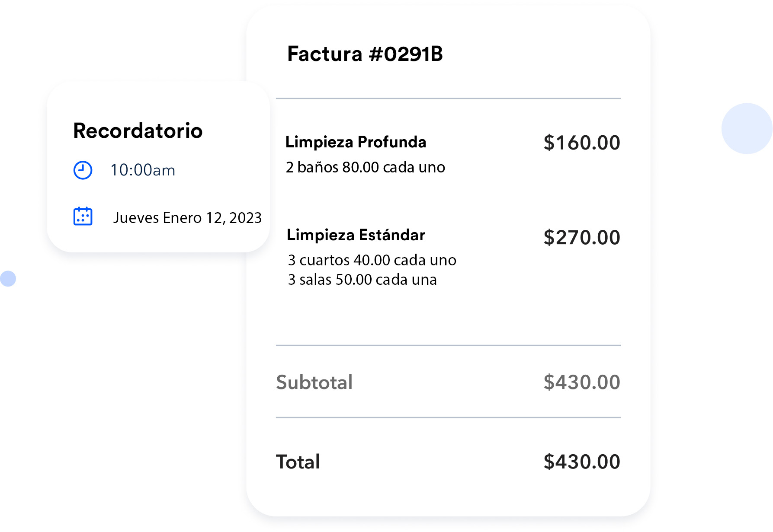Select the Limpieza Profunda line item

356,142
